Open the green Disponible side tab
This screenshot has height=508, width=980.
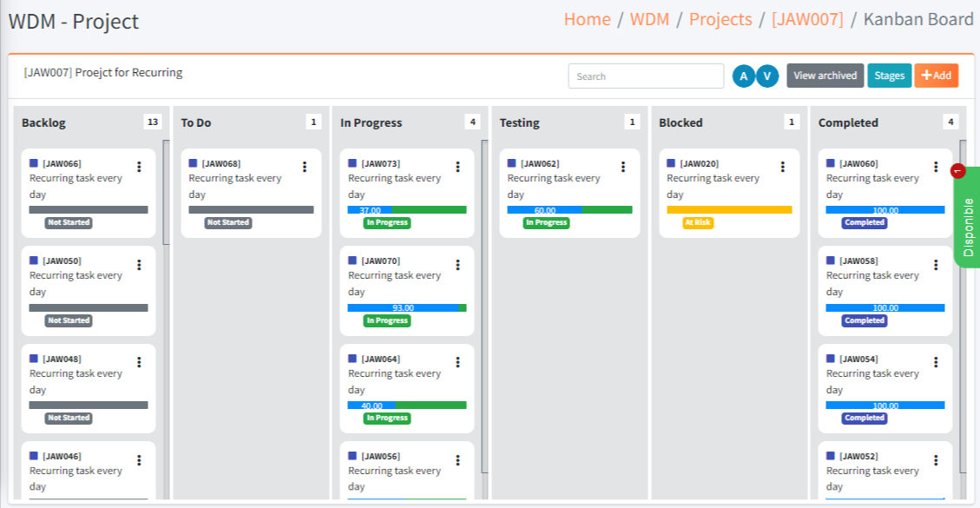pyautogui.click(x=968, y=217)
